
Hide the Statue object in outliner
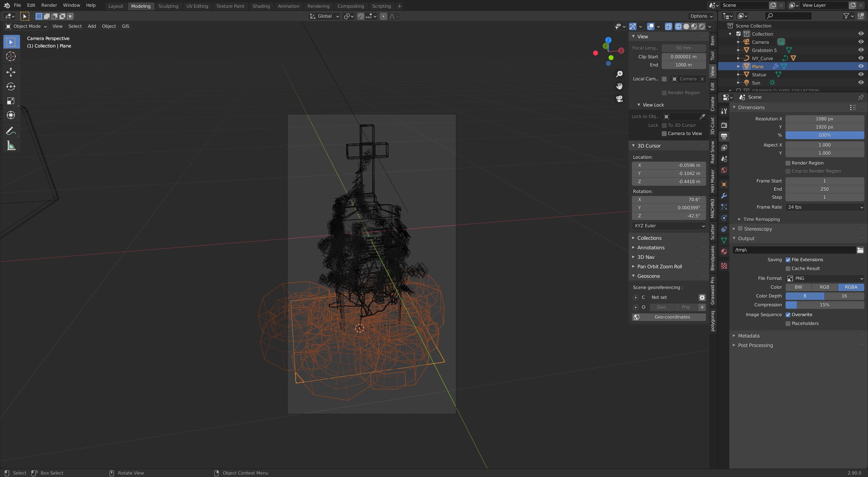tap(861, 74)
